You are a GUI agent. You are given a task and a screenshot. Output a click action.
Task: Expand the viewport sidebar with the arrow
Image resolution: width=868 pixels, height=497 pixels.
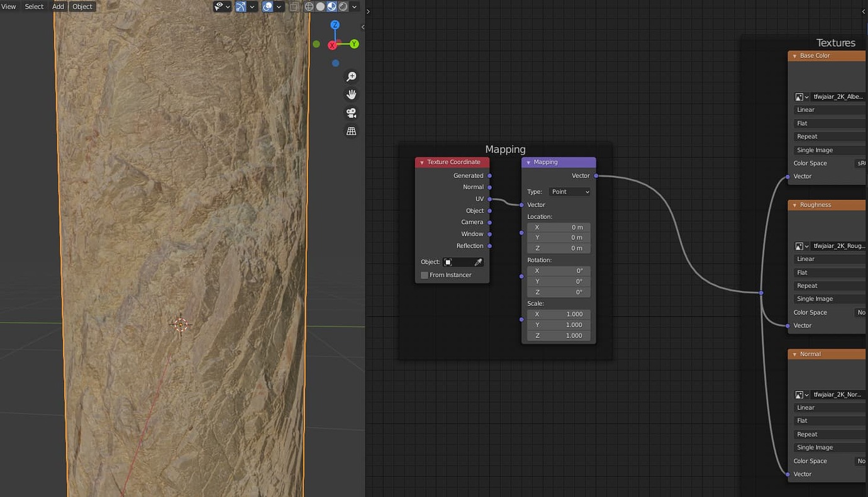click(x=362, y=27)
